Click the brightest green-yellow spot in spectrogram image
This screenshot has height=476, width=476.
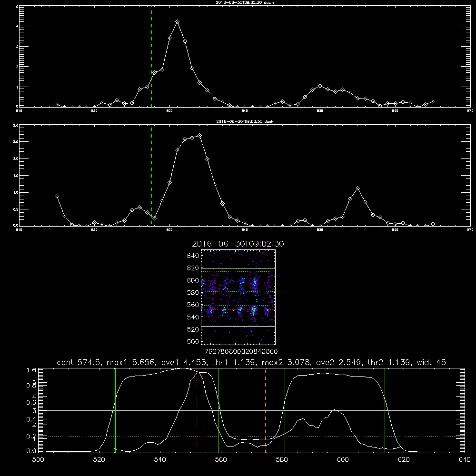[x=254, y=310]
